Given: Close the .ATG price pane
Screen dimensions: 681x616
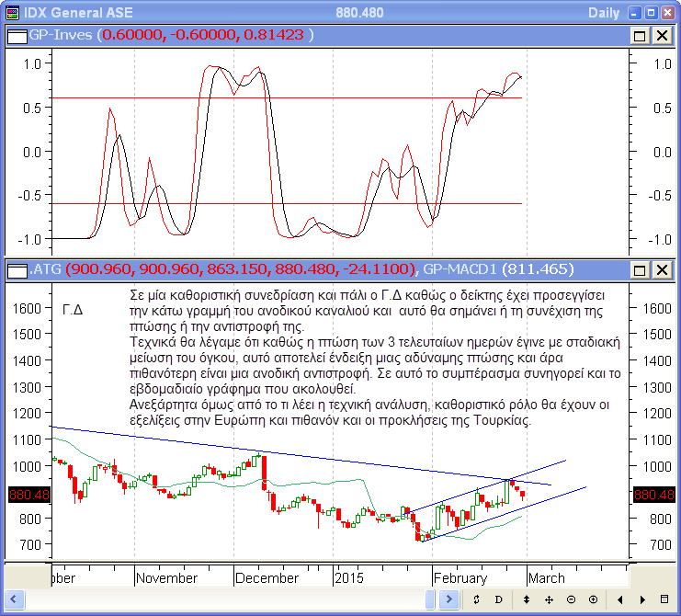Looking at the screenshot, I should point(662,270).
